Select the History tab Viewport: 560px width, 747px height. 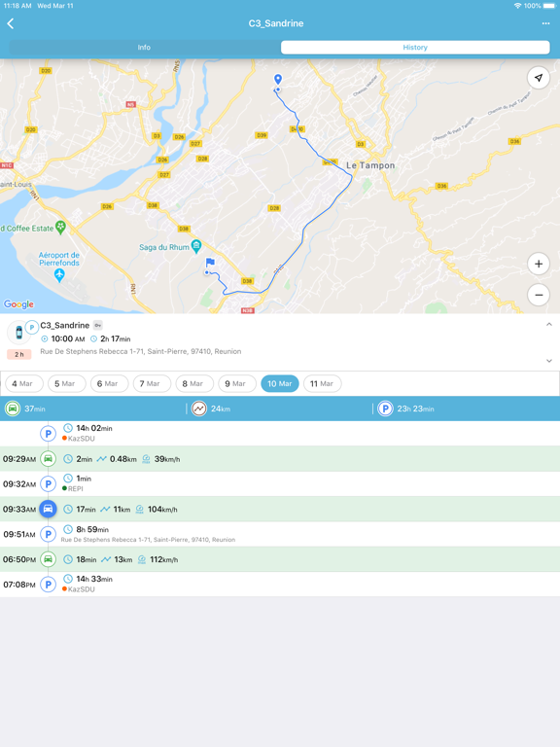click(415, 47)
